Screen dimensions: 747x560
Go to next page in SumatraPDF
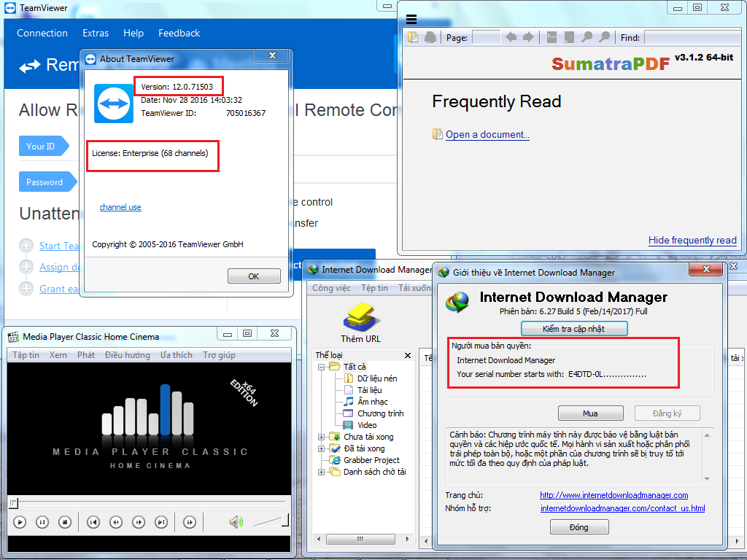click(x=528, y=37)
